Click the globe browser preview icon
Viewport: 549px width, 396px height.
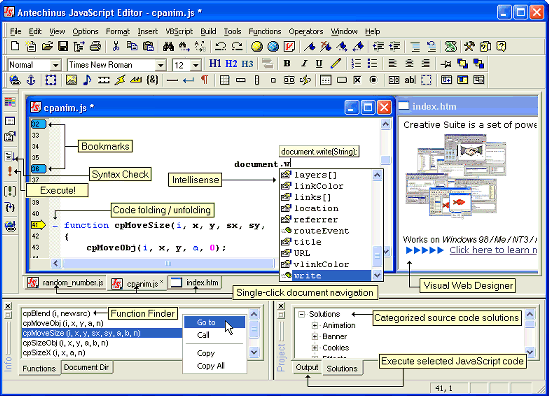tap(273, 46)
